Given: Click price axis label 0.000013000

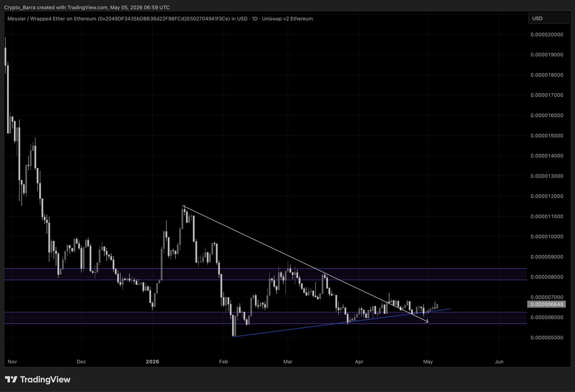Looking at the screenshot, I should (548, 176).
